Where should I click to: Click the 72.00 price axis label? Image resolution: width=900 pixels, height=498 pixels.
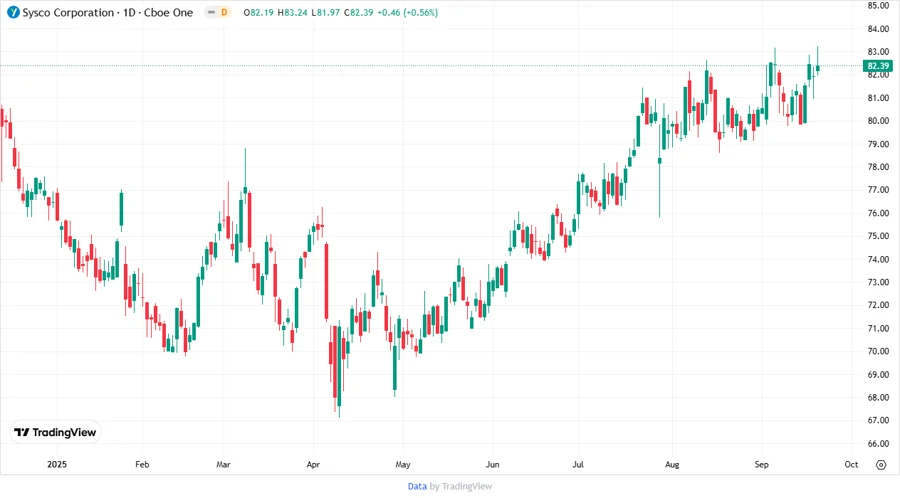tap(878, 305)
